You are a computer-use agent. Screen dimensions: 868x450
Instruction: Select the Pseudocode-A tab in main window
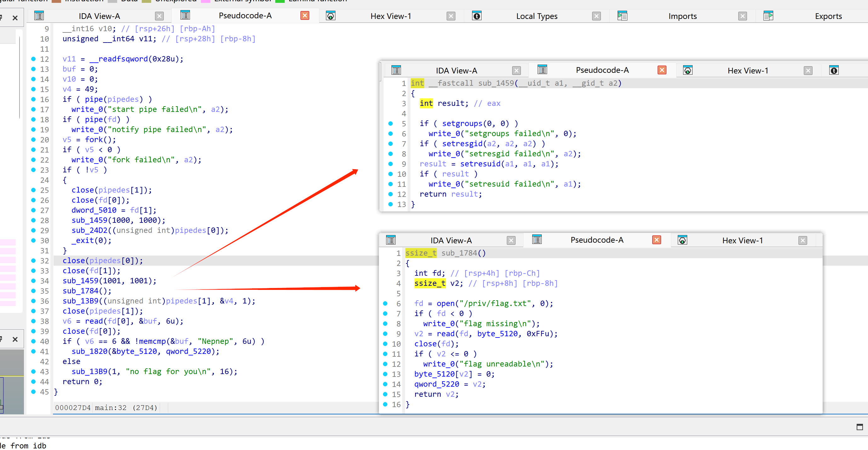coord(245,15)
